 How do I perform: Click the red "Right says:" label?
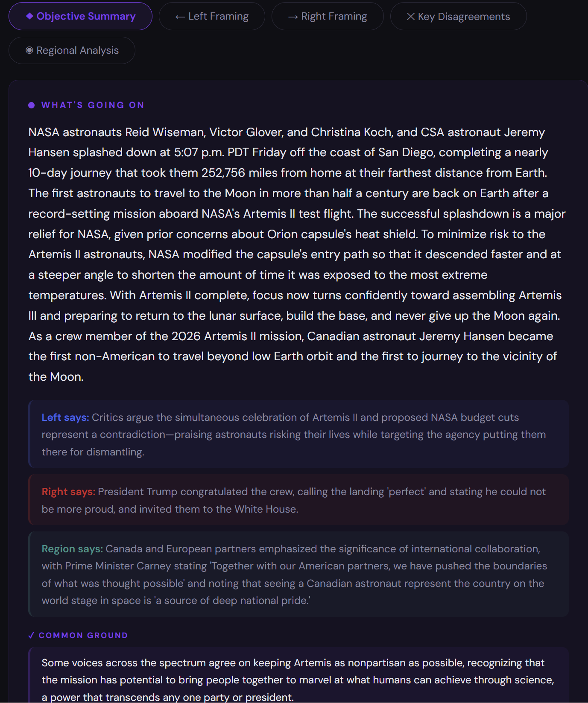(x=68, y=492)
